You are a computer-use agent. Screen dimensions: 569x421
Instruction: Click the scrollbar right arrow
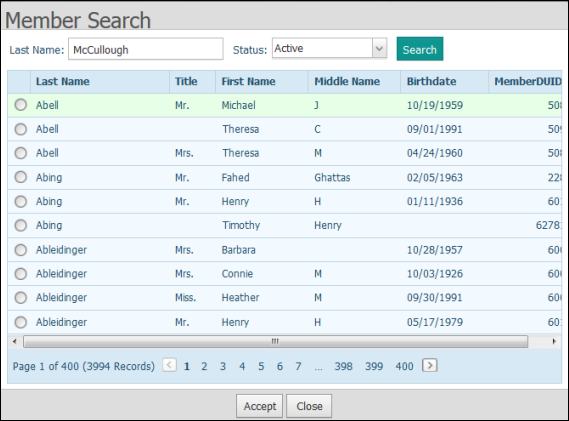click(554, 342)
